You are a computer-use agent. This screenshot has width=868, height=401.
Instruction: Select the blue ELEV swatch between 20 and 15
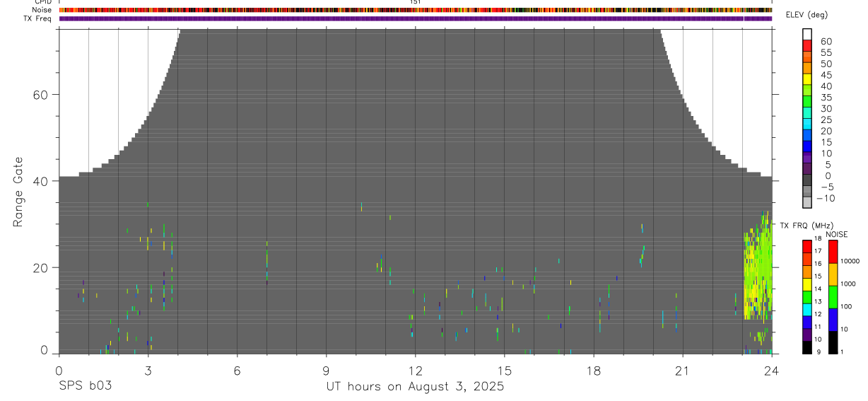pos(807,136)
